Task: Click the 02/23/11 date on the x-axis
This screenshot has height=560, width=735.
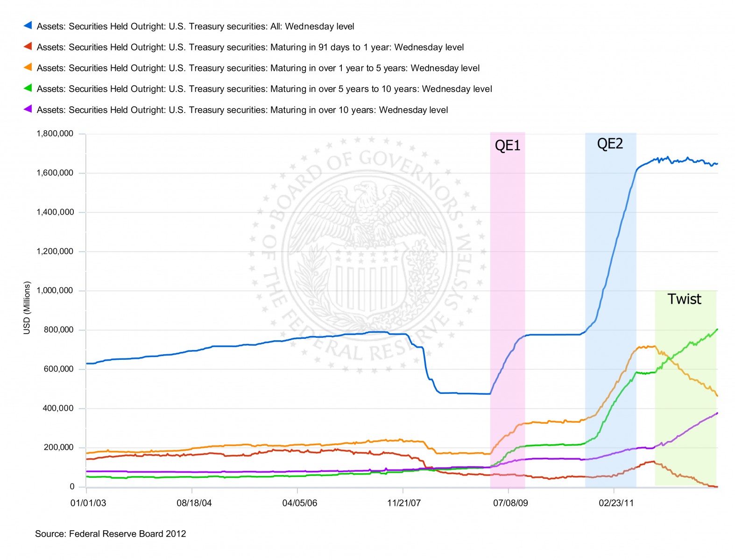Action: (x=616, y=503)
